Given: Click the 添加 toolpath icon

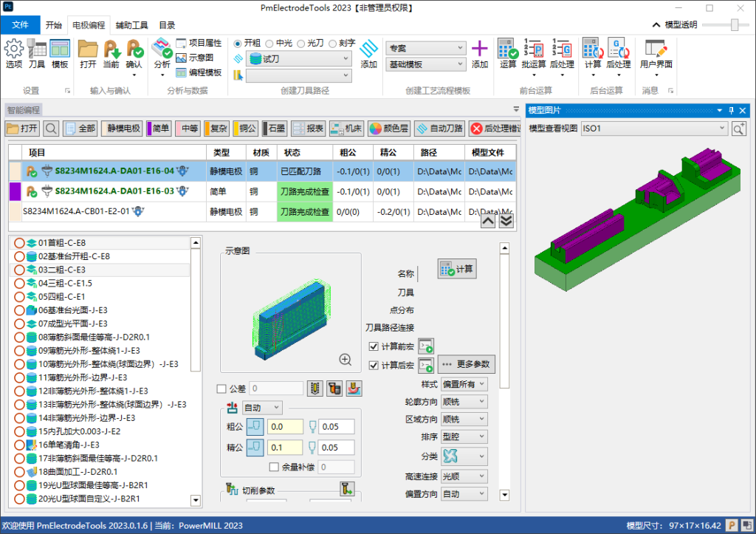Looking at the screenshot, I should pos(369,53).
